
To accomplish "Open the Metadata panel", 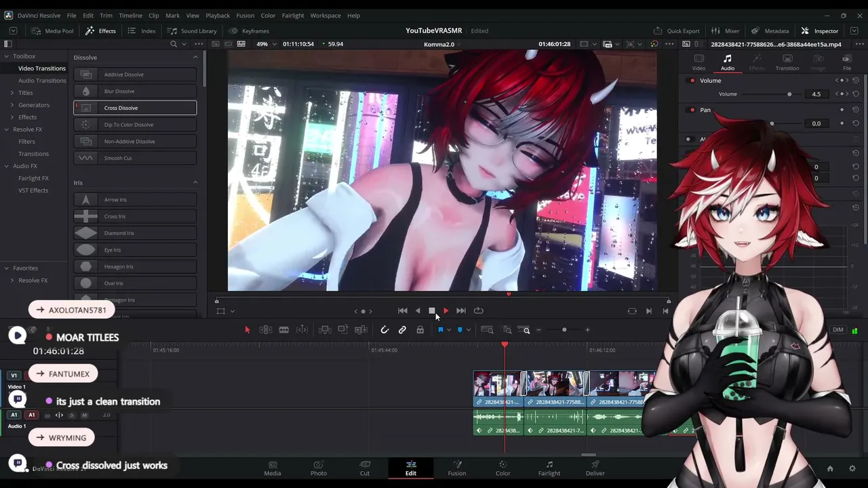I will [770, 30].
